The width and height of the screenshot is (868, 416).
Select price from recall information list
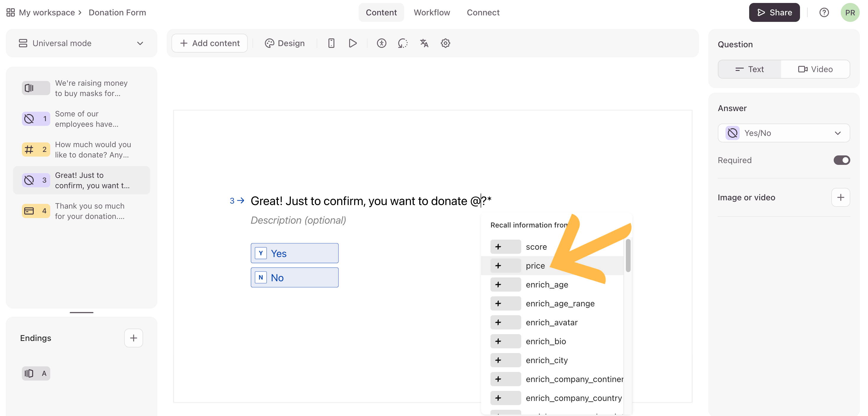tap(535, 266)
